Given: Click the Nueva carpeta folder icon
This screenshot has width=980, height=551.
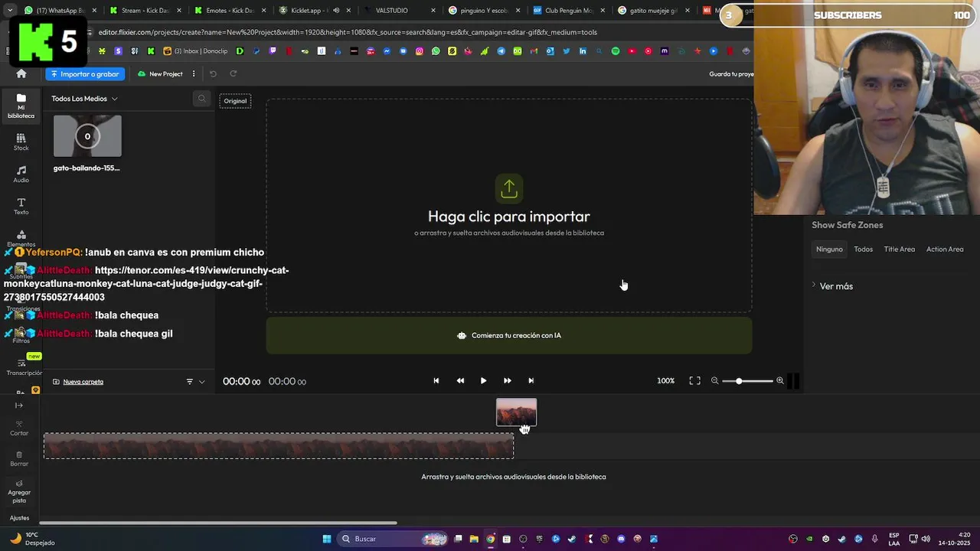Looking at the screenshot, I should coord(56,381).
